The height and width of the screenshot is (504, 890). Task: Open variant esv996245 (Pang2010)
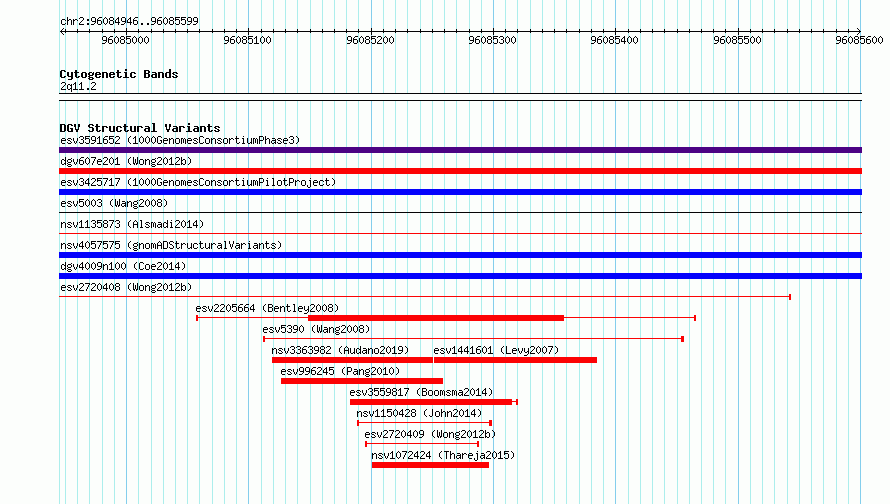pyautogui.click(x=340, y=371)
